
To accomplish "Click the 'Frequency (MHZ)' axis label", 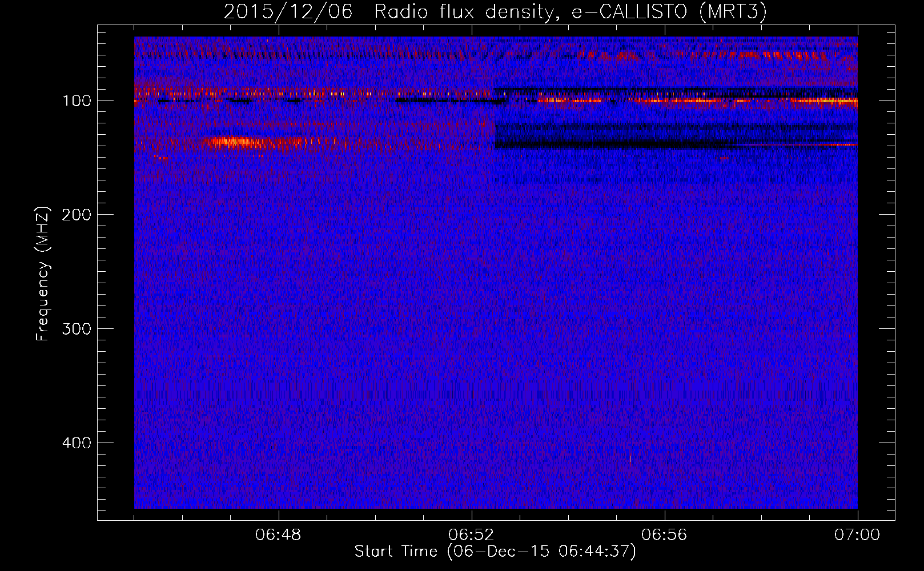I will 43,274.
